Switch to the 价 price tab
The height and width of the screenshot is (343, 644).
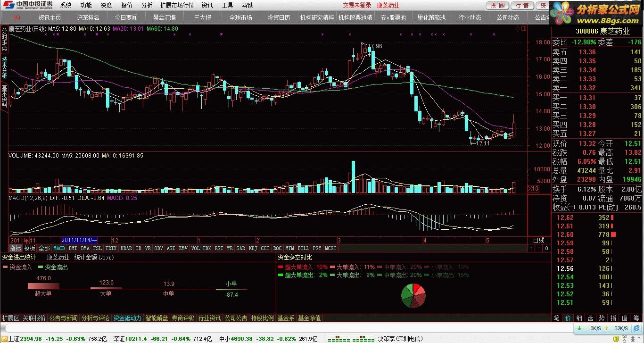coord(568,318)
